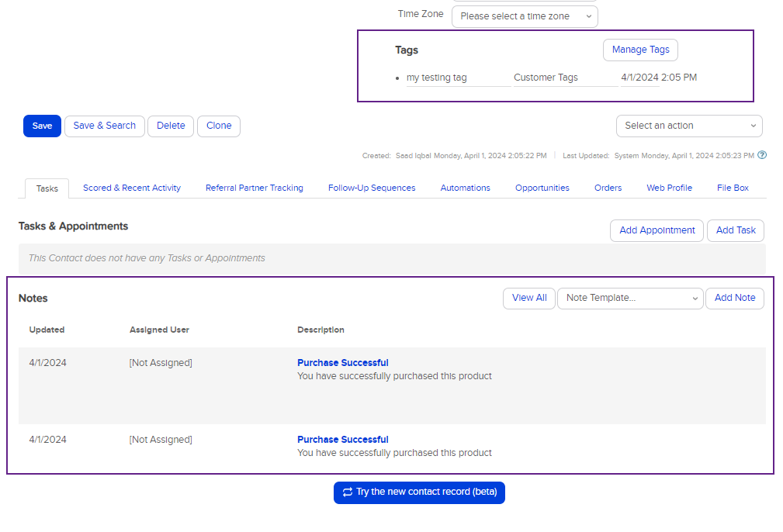Switch to Follow-Up Sequences tab
Viewport: 783px width, 532px height.
[x=372, y=188]
